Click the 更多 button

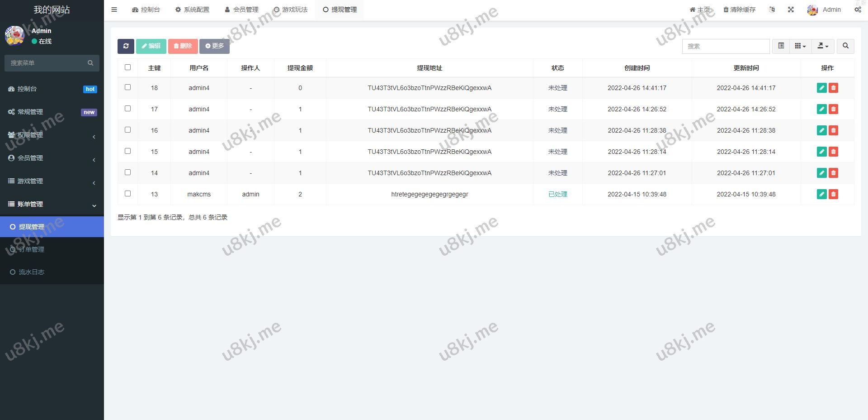tap(214, 46)
